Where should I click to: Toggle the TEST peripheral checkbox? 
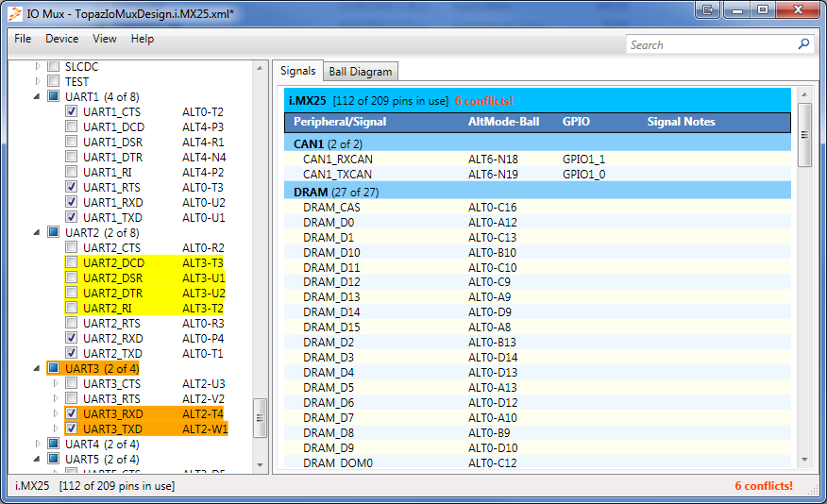(x=53, y=81)
